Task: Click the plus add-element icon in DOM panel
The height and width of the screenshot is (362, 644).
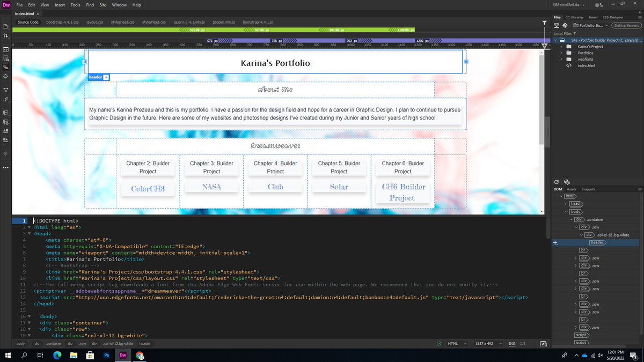Action: [x=555, y=242]
